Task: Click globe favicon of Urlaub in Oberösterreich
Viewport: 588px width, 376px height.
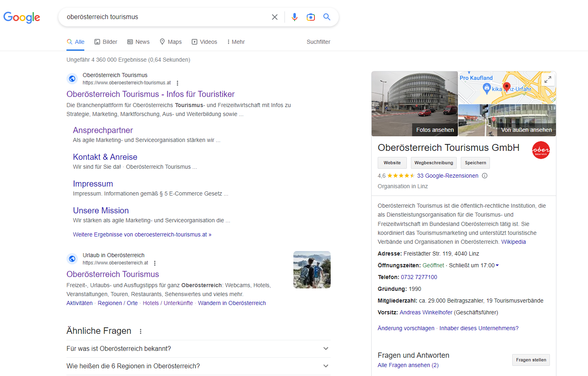Action: [x=72, y=259]
